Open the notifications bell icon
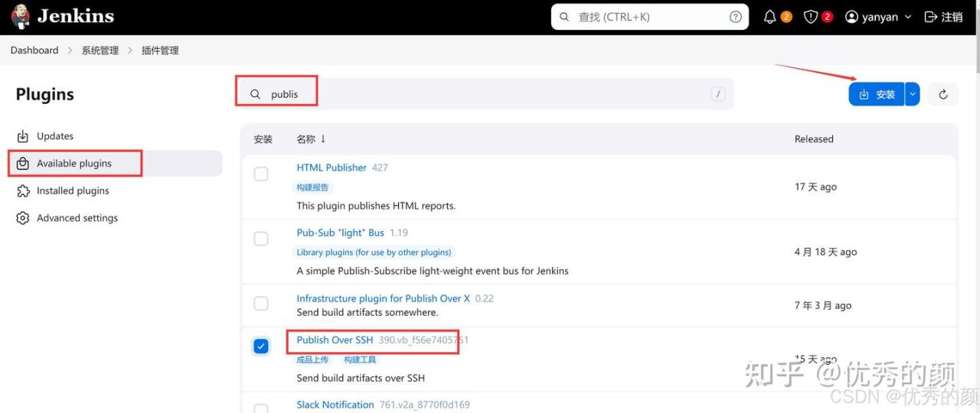Screen dimensions: 980x413 pos(770,17)
